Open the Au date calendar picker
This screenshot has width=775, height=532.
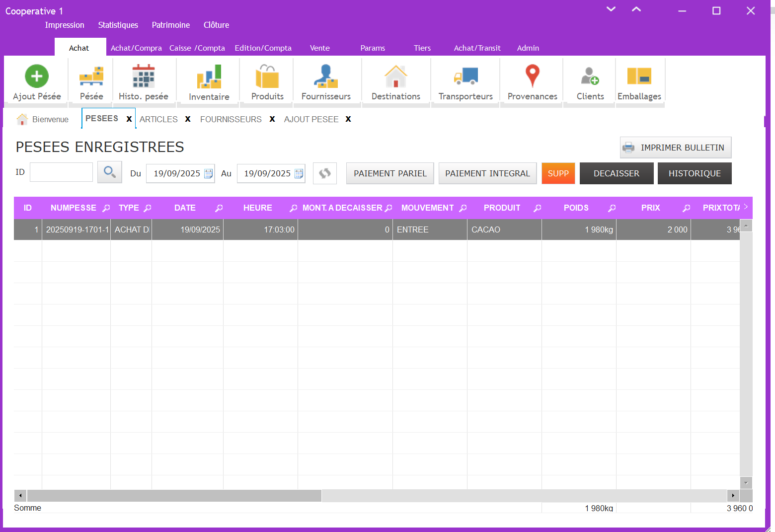[x=299, y=174]
